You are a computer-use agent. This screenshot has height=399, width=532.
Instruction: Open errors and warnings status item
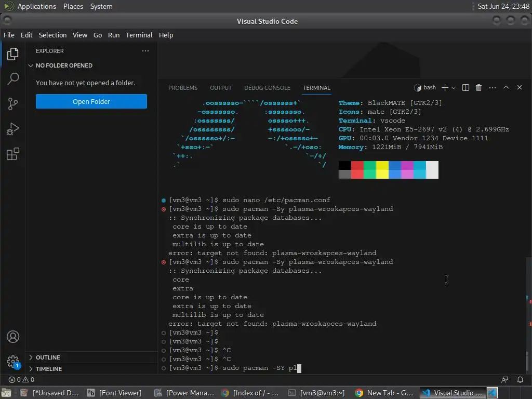pos(21,380)
